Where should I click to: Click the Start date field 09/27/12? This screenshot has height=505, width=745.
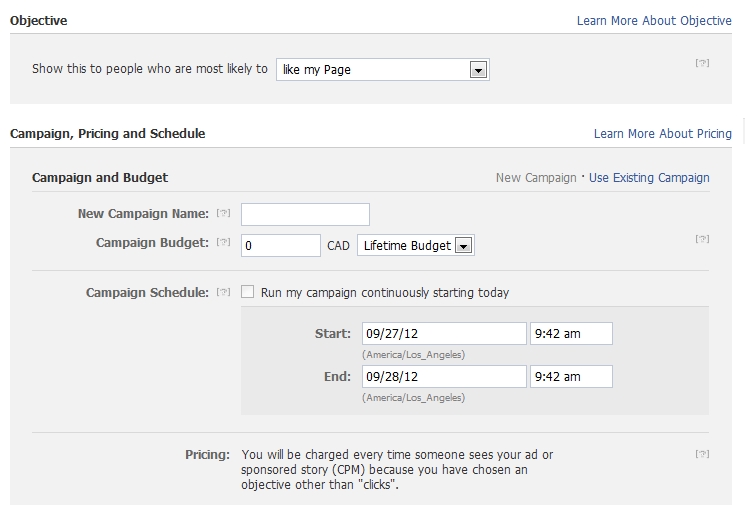(444, 333)
